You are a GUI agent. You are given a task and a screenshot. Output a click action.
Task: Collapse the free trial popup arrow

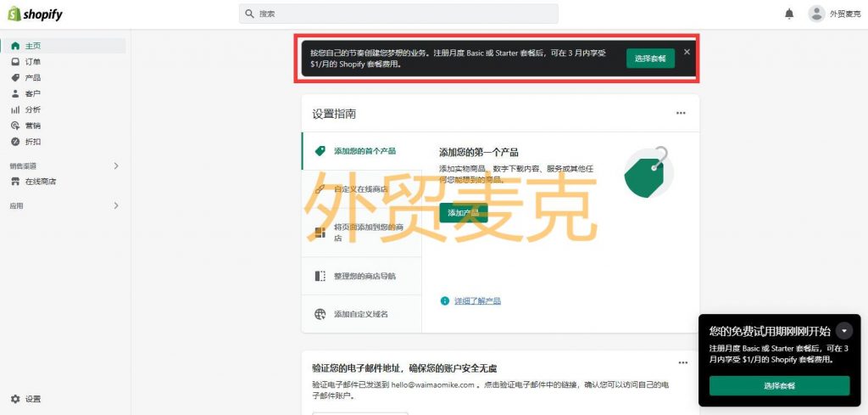click(843, 331)
